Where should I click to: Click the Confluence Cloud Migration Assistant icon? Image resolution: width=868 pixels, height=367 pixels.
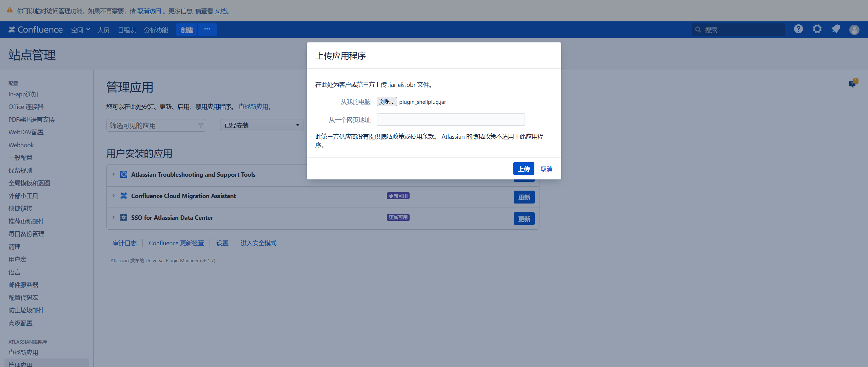(x=124, y=196)
